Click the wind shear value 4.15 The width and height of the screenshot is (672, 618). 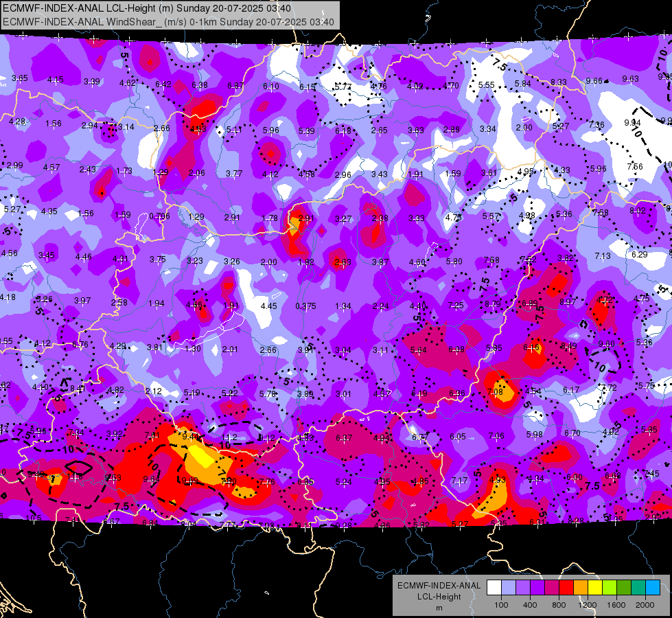(x=56, y=80)
